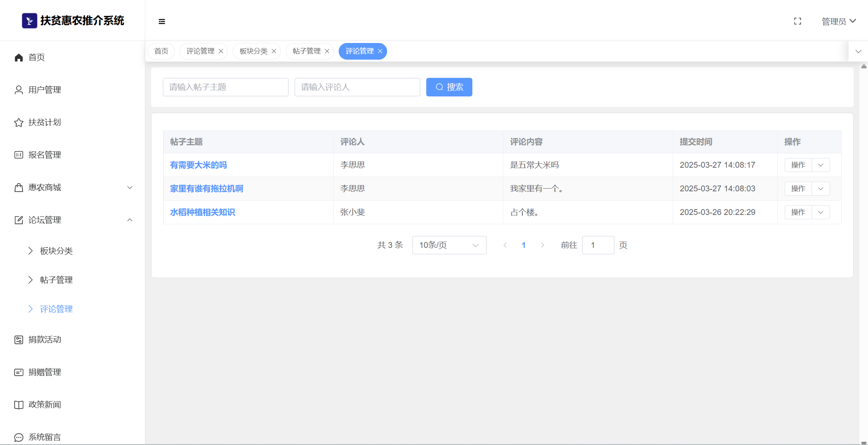The height and width of the screenshot is (445, 868).
Task: Close the 板块分类 tab
Action: tap(274, 51)
